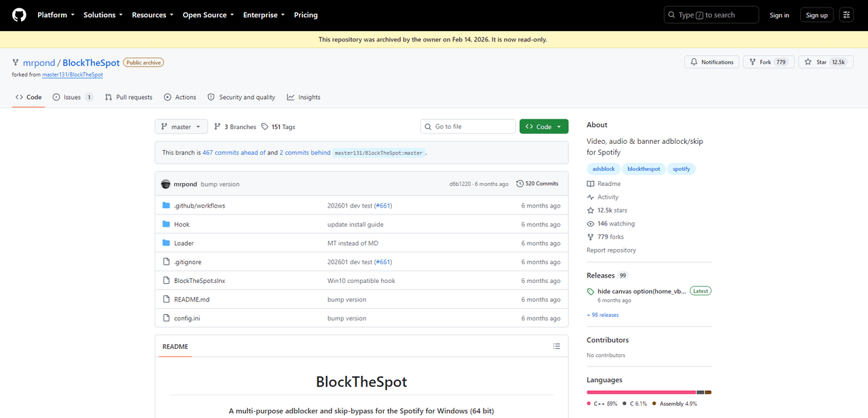This screenshot has height=418, width=868.
Task: Click the Sign up button
Action: [x=817, y=15]
